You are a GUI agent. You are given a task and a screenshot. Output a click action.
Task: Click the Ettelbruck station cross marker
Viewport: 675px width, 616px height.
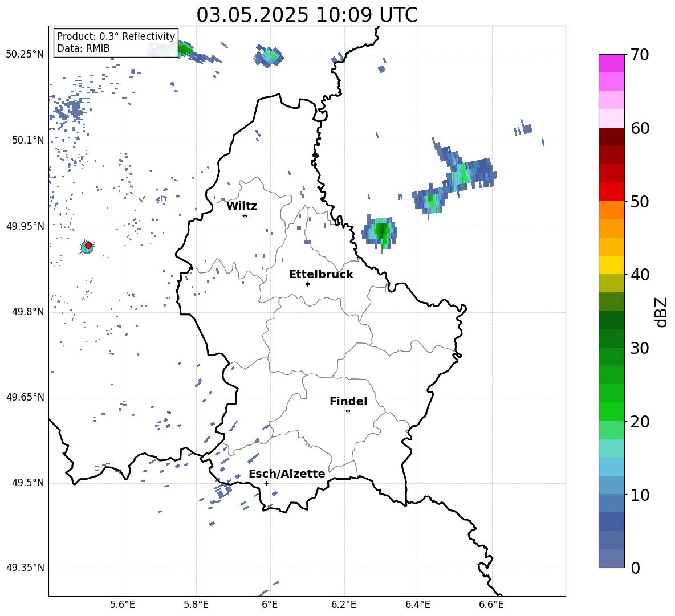307,284
